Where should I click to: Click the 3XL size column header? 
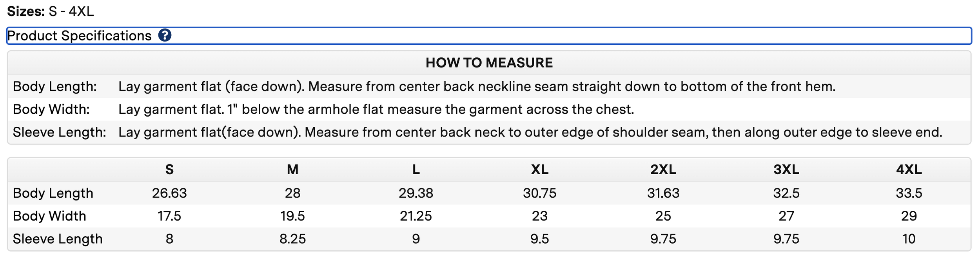pyautogui.click(x=786, y=170)
